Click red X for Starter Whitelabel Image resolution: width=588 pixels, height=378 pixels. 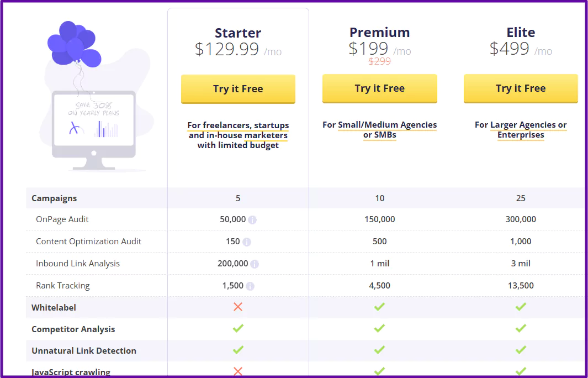point(238,307)
